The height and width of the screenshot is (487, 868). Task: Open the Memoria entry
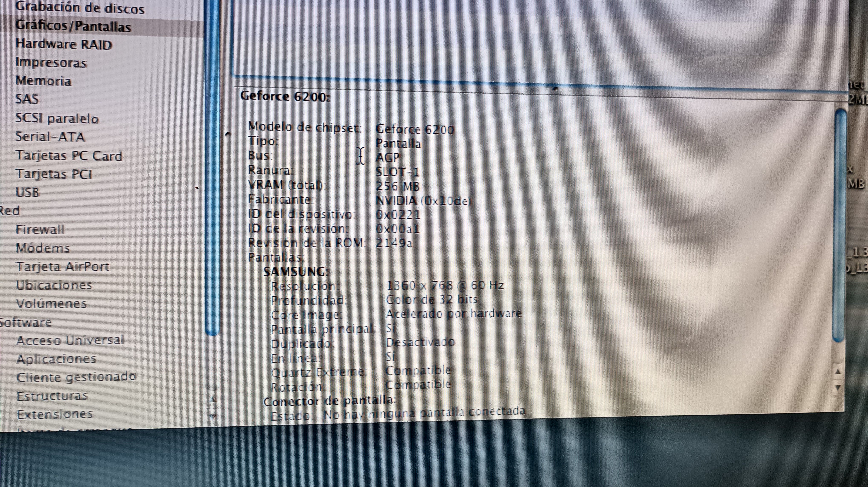pos(43,81)
